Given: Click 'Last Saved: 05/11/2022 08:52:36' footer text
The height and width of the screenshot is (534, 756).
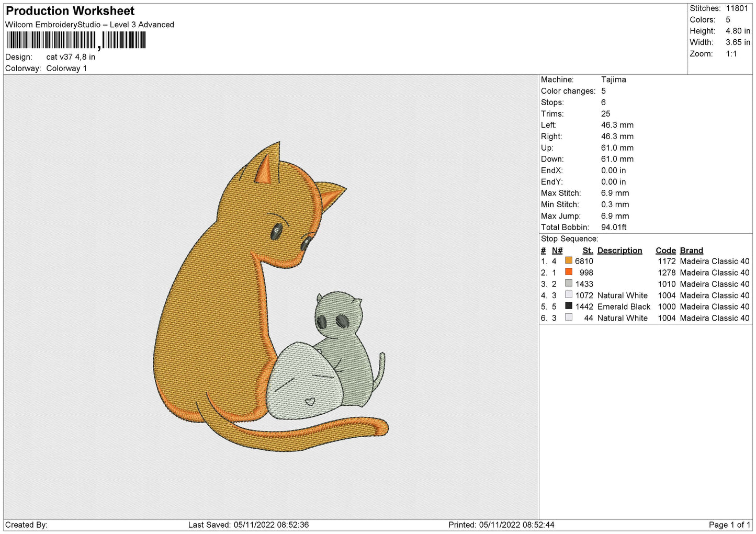Looking at the screenshot, I should [x=248, y=525].
